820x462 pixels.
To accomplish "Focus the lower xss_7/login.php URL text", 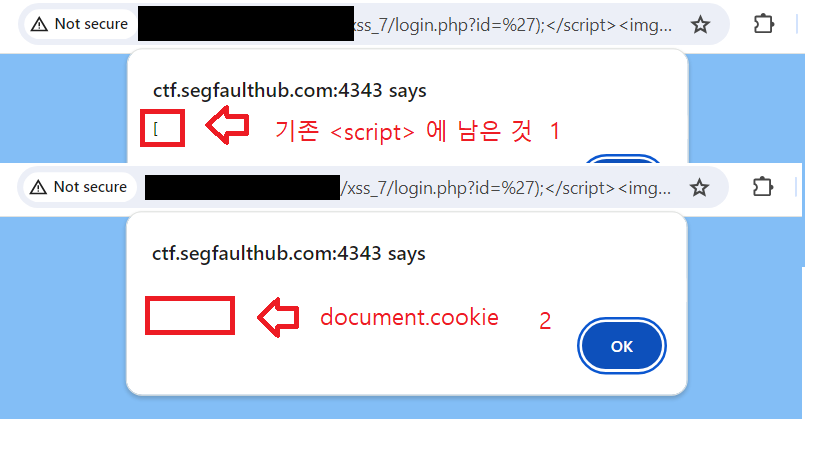I will click(506, 188).
